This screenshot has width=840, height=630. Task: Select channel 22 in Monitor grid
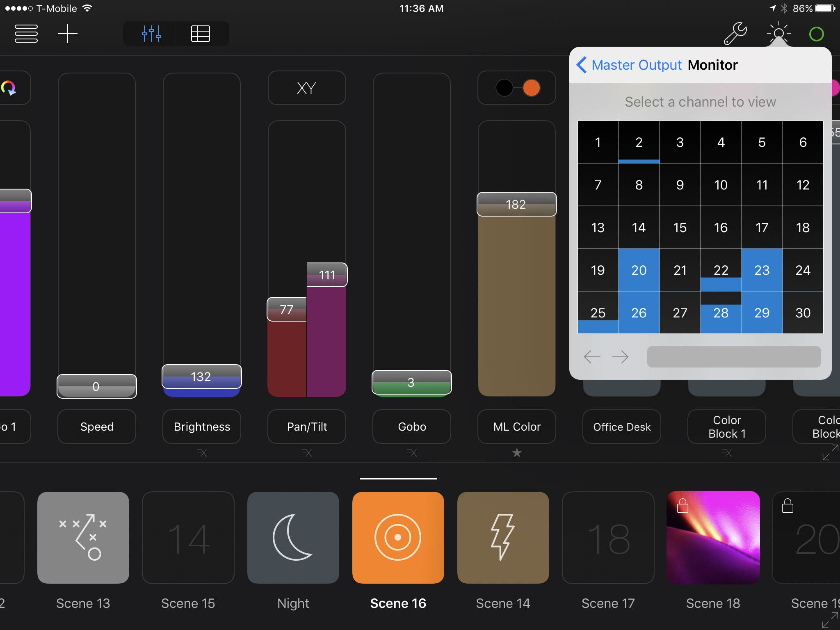(721, 270)
